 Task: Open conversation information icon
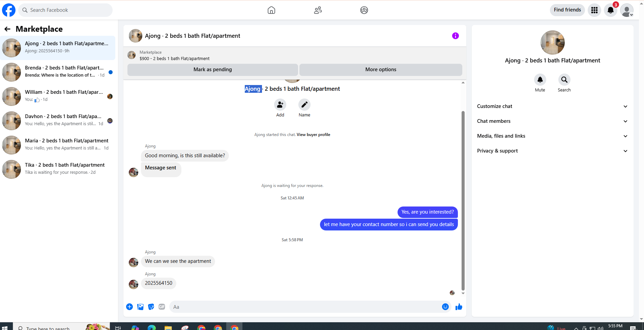(x=456, y=36)
